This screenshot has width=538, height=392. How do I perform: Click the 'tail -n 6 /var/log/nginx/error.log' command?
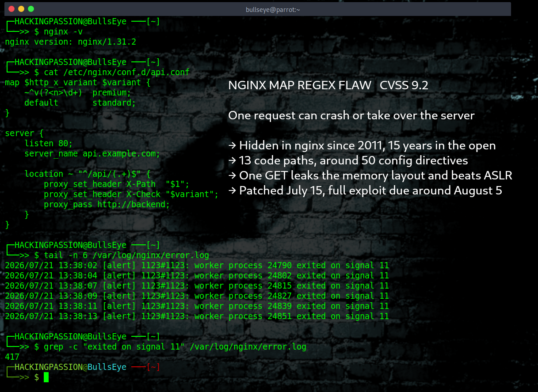126,255
